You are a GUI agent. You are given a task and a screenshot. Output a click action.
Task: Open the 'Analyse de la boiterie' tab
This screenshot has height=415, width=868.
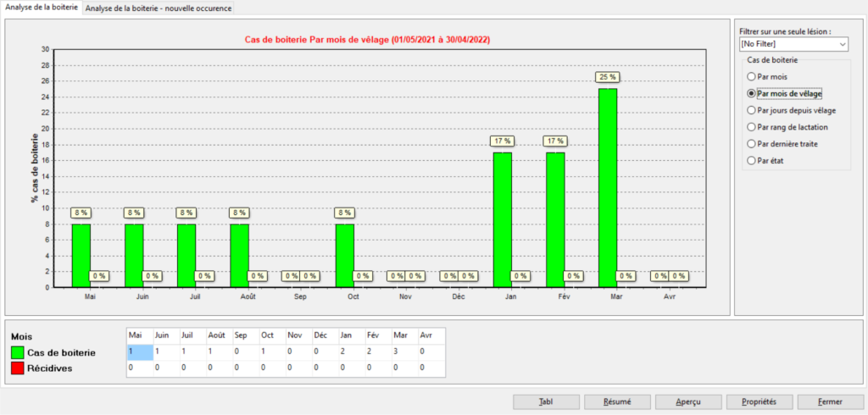click(x=42, y=8)
